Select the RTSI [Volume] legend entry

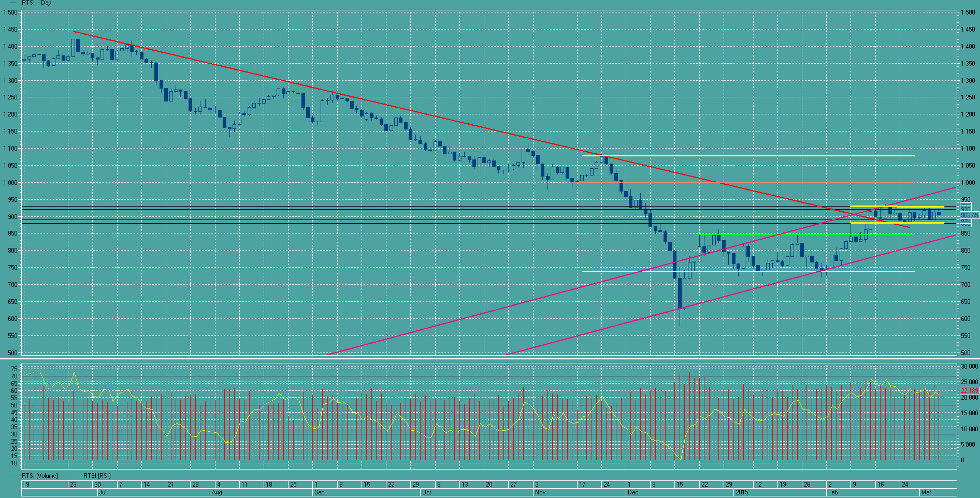tap(40, 476)
